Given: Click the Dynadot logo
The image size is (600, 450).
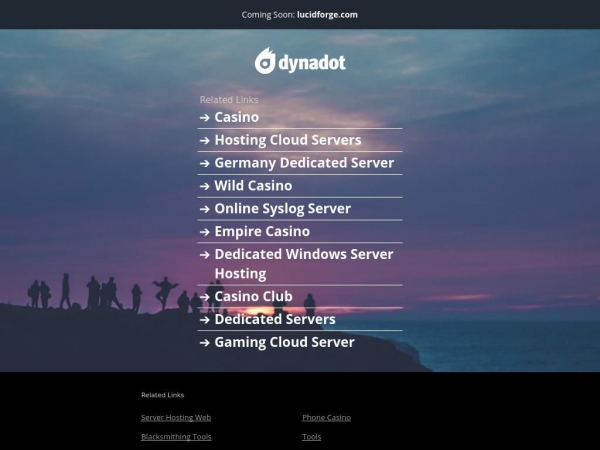Looking at the screenshot, I should [x=300, y=61].
